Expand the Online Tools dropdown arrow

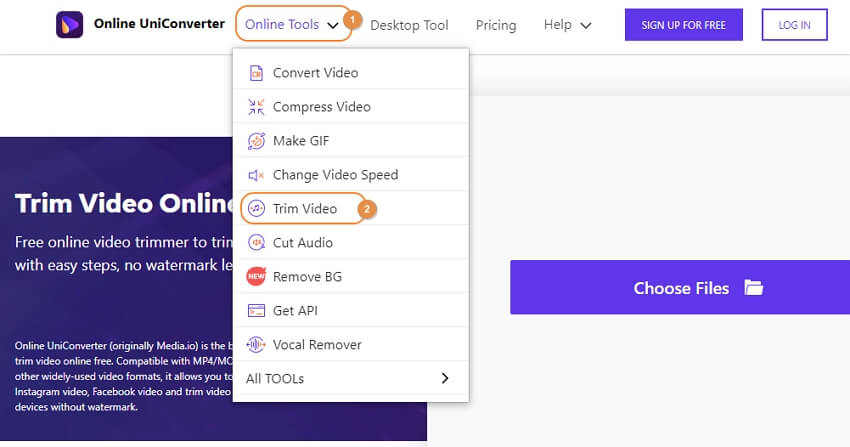pos(333,25)
